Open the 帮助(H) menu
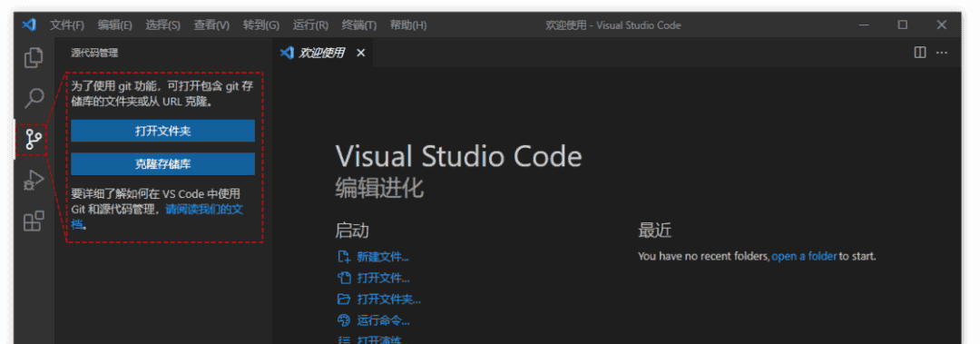This screenshot has height=344, width=980. (x=408, y=25)
